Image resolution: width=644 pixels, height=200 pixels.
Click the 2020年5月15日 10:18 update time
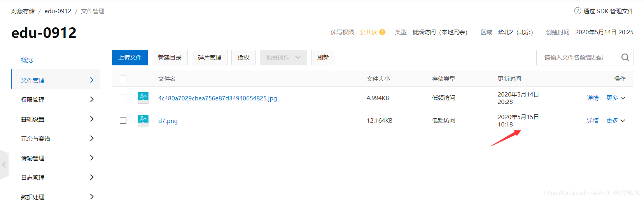[x=518, y=121]
